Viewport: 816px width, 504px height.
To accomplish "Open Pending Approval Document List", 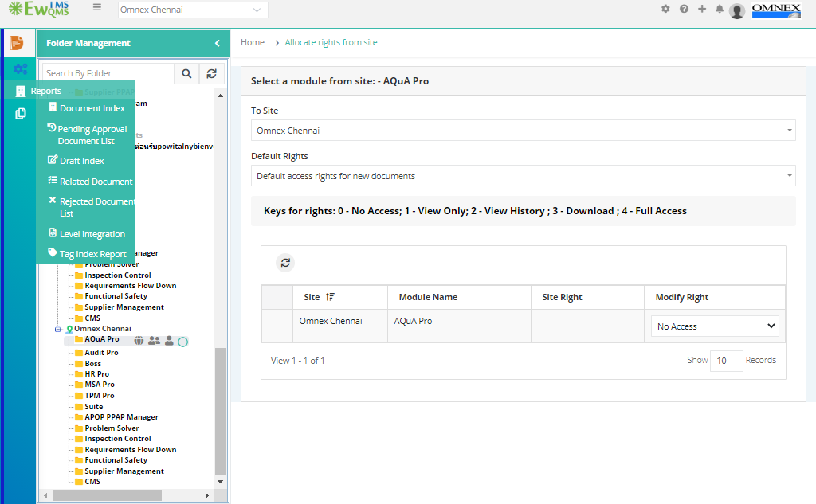I will click(x=92, y=135).
